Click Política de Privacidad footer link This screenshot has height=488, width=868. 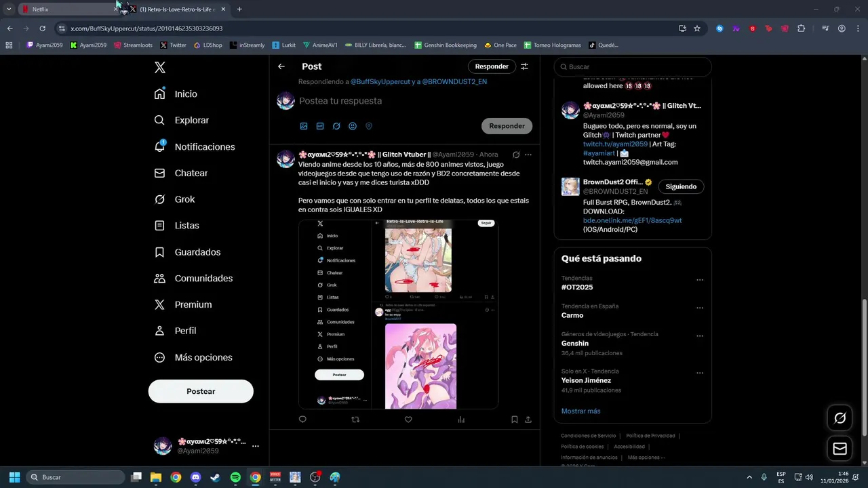[x=650, y=436]
